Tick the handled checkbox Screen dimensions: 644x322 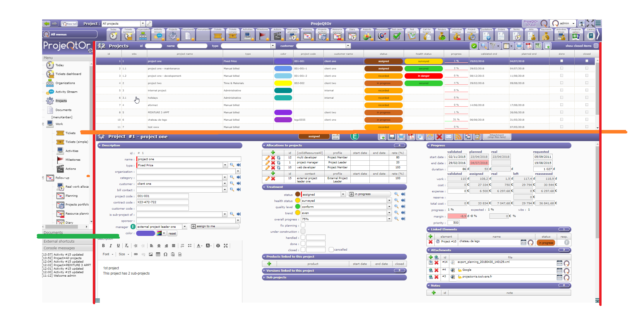tap(303, 237)
